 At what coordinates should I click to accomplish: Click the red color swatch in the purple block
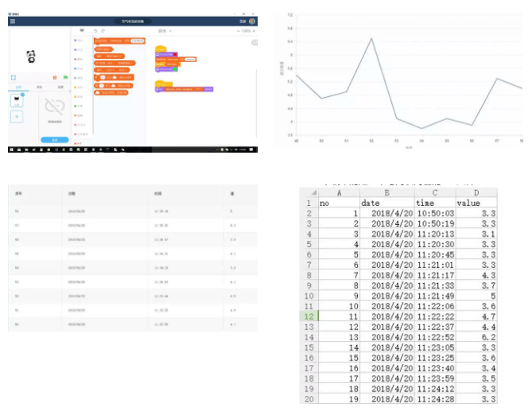point(175,54)
